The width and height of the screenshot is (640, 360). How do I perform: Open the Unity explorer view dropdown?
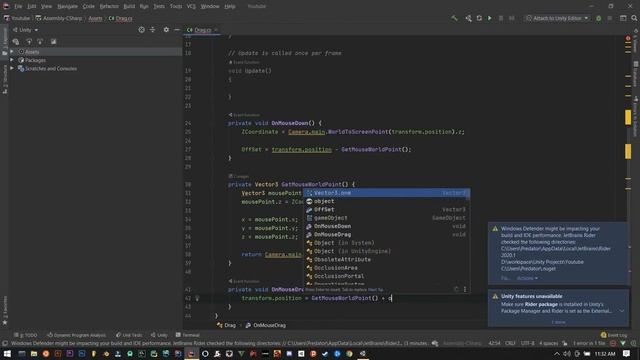pos(25,30)
